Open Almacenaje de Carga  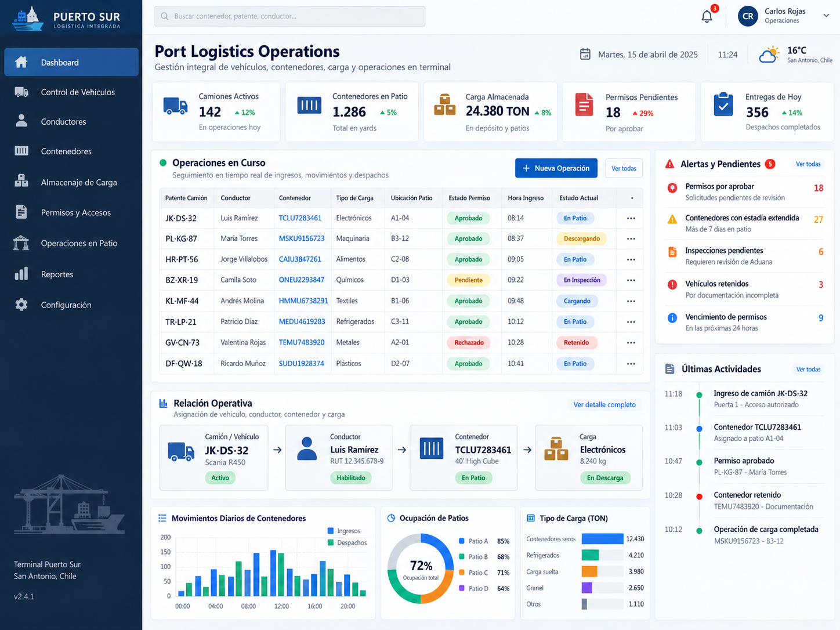tap(71, 182)
